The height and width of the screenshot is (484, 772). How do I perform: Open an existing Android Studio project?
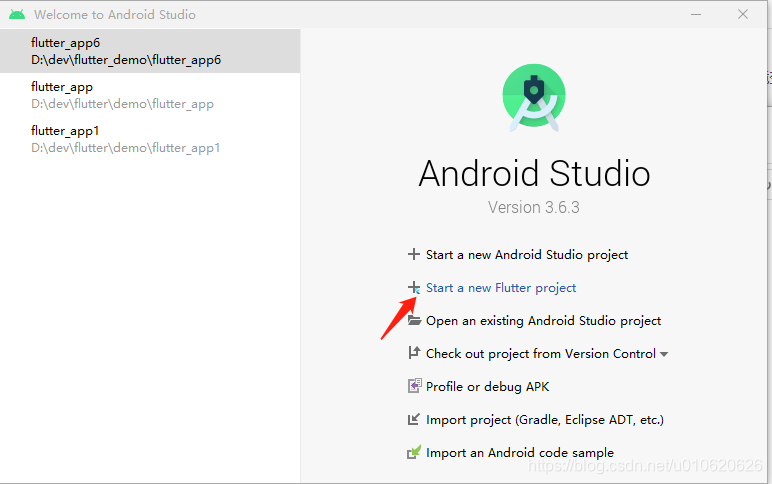(543, 321)
